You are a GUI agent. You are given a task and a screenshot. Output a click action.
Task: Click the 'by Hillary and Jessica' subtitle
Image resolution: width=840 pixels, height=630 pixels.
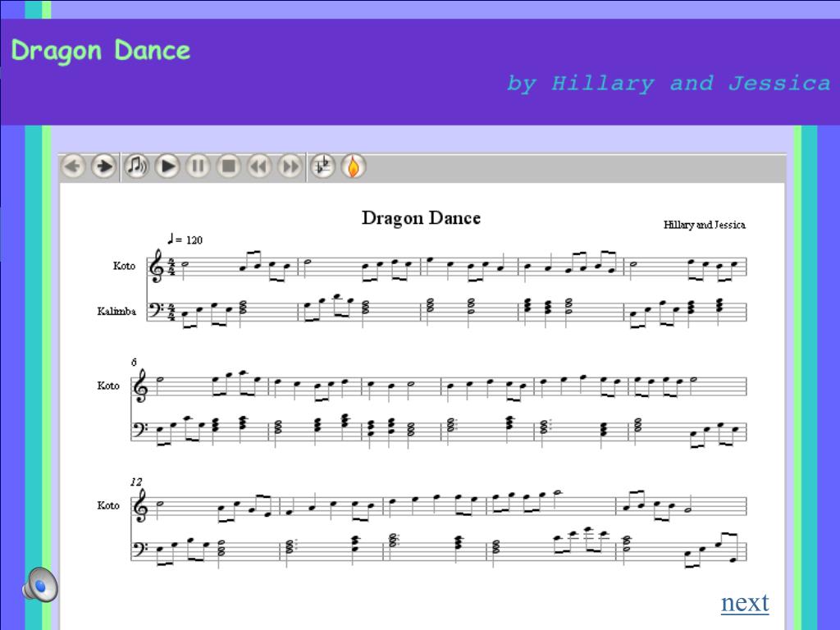(668, 84)
